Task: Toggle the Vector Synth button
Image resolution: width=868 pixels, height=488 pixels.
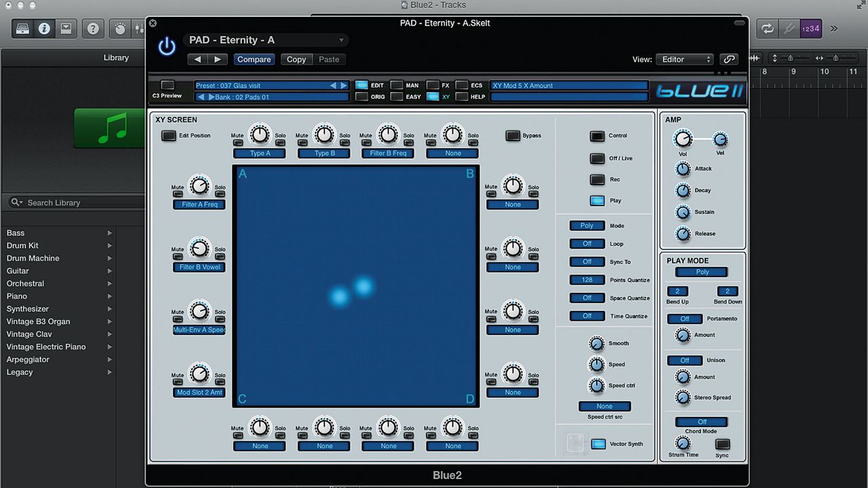Action: tap(599, 444)
